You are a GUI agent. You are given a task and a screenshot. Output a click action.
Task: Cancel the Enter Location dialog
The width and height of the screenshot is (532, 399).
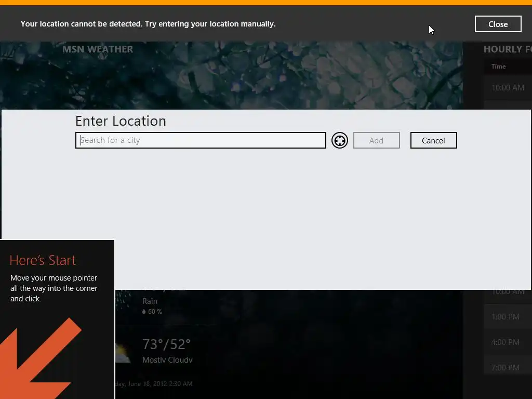[x=433, y=140]
